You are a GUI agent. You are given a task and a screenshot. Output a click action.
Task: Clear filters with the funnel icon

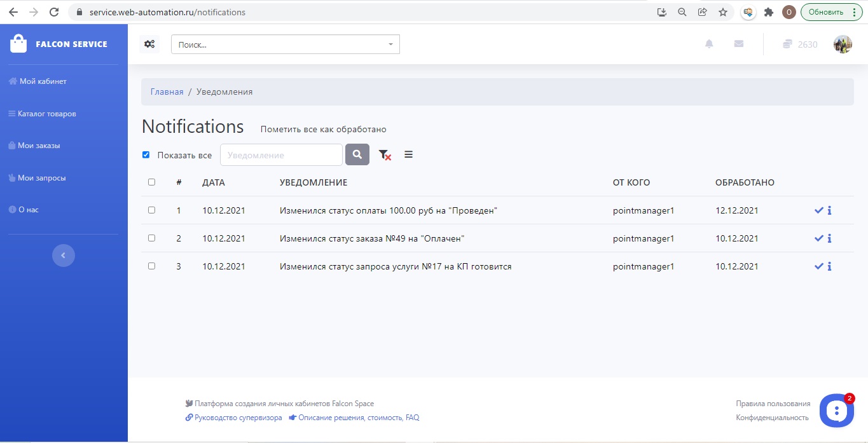(x=385, y=154)
